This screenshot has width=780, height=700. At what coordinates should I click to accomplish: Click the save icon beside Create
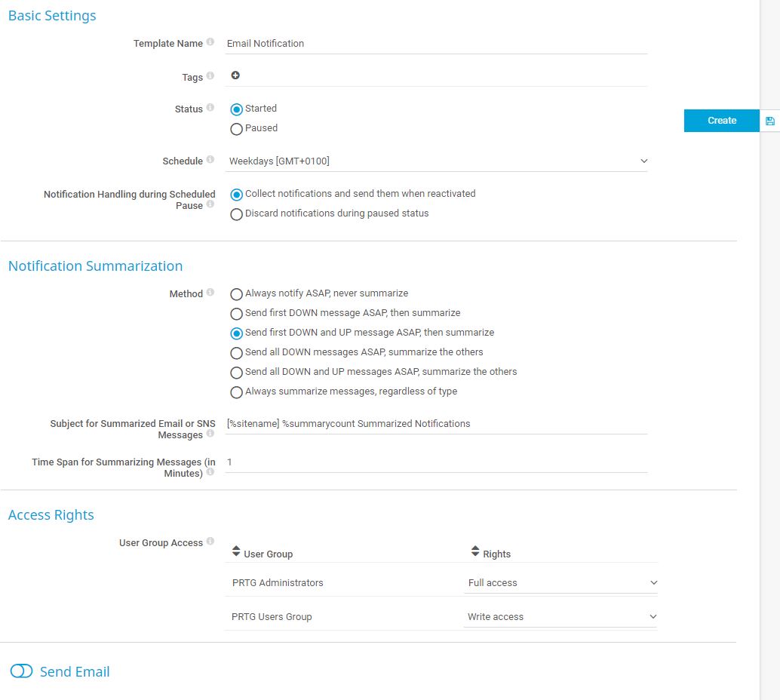(769, 121)
